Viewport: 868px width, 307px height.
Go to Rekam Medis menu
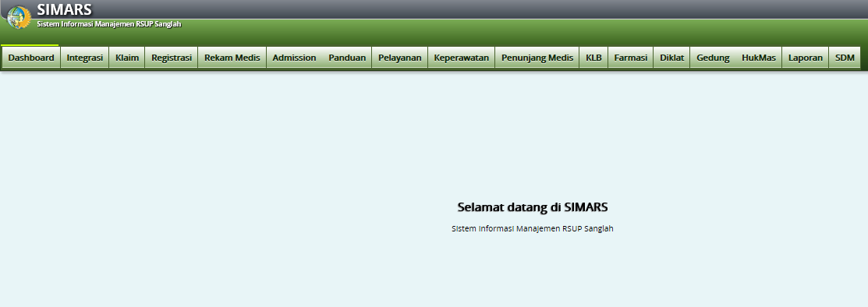(232, 58)
